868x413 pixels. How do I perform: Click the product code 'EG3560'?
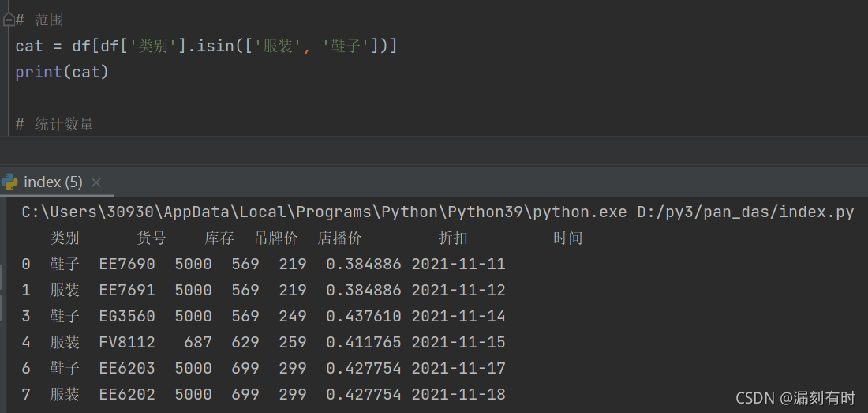(127, 316)
